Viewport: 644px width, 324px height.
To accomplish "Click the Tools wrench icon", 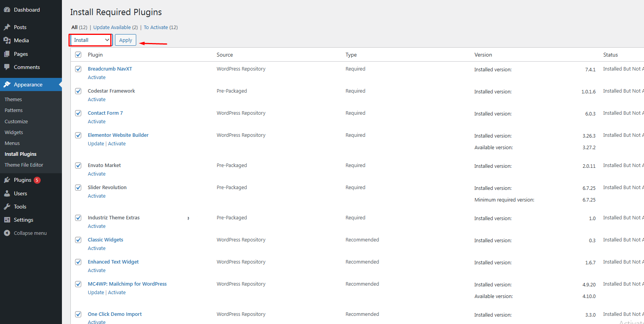I will 7,207.
